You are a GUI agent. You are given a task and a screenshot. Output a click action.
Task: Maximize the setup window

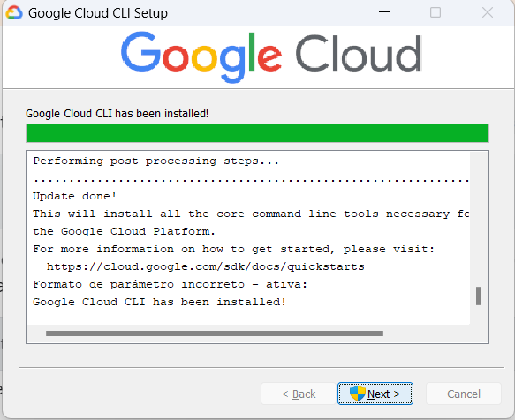(x=435, y=12)
